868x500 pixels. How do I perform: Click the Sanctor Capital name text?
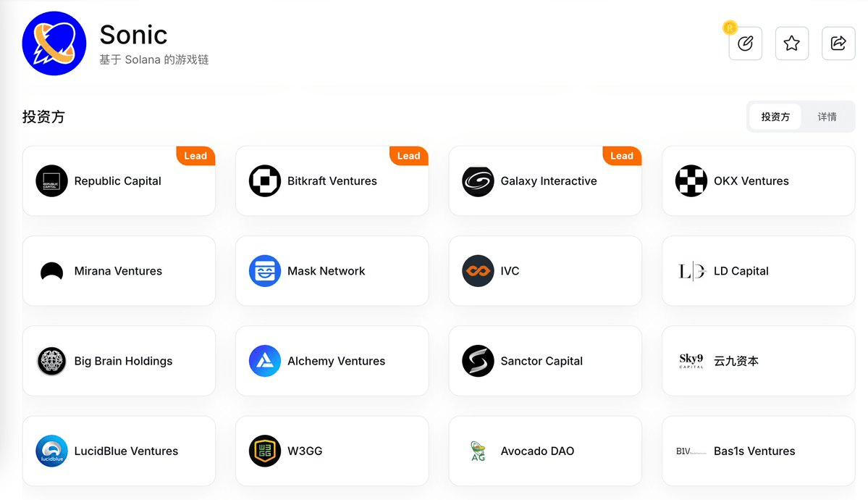click(542, 361)
